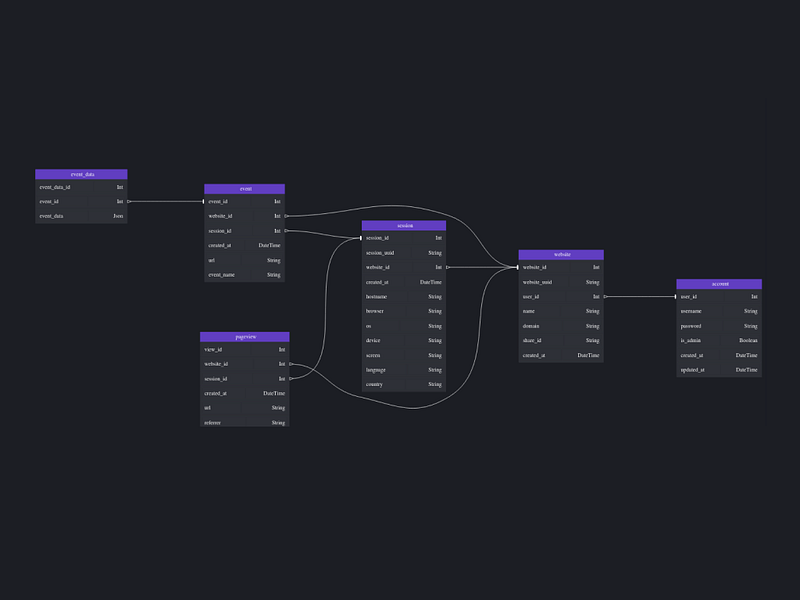Viewport: 800px width, 600px height.
Task: Click the created_at DateTime row in account
Action: tap(719, 355)
